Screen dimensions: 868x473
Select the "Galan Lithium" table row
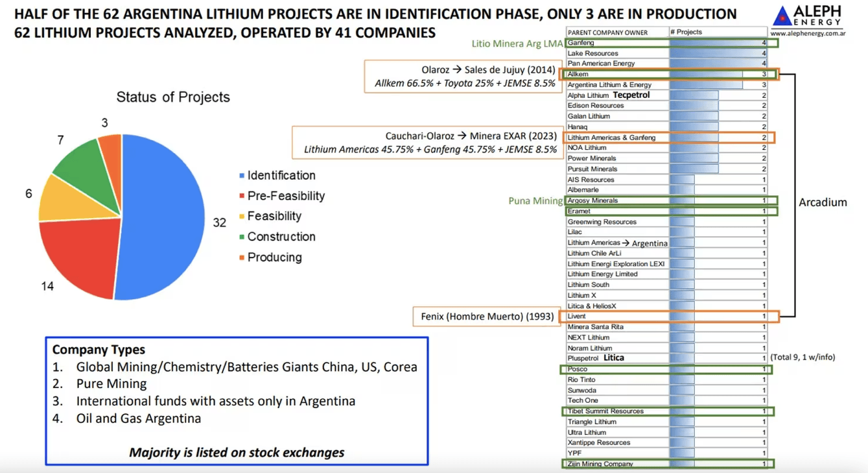point(667,116)
